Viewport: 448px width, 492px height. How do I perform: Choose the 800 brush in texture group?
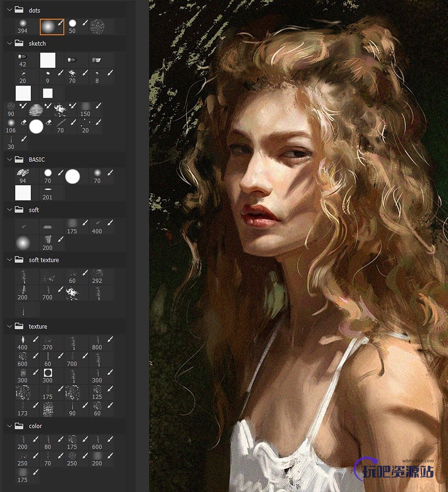[x=101, y=343]
